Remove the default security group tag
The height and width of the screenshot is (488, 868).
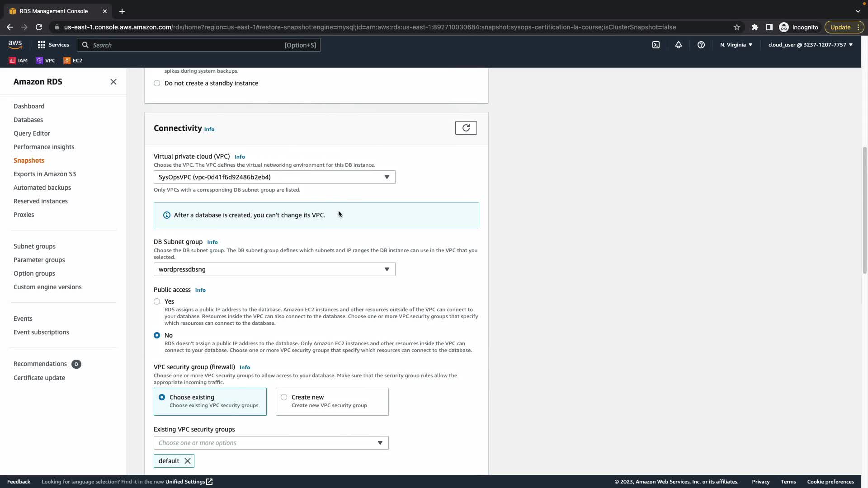pyautogui.click(x=187, y=461)
